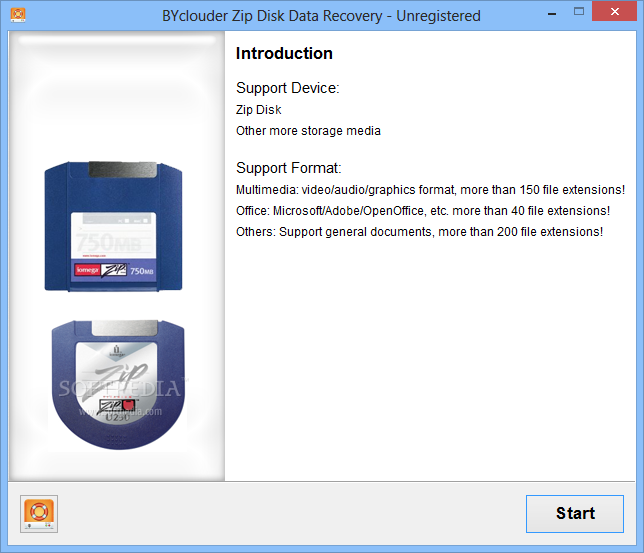
Task: Minimize the BYclouder window
Action: coord(552,14)
